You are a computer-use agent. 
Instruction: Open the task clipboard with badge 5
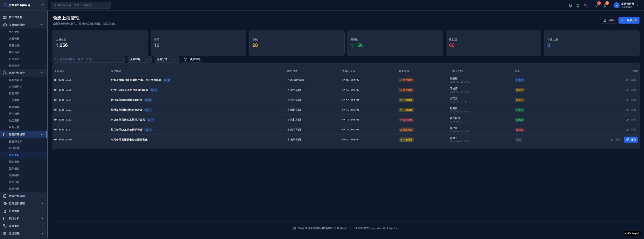tap(605, 5)
